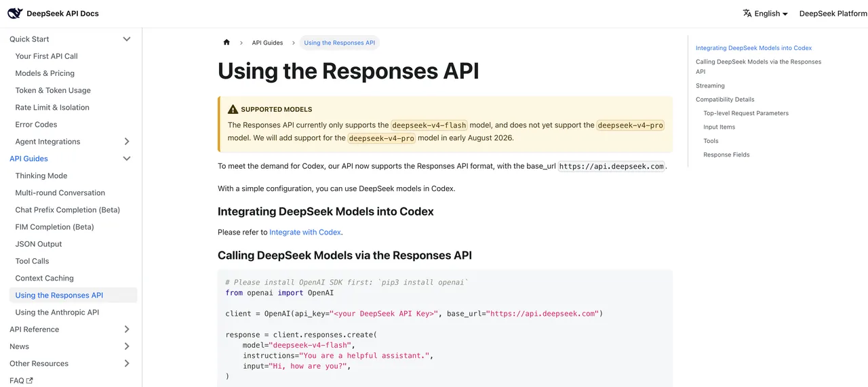Image resolution: width=868 pixels, height=387 pixels.
Task: Click Using the Responses API breadcrumb pill
Action: (339, 43)
